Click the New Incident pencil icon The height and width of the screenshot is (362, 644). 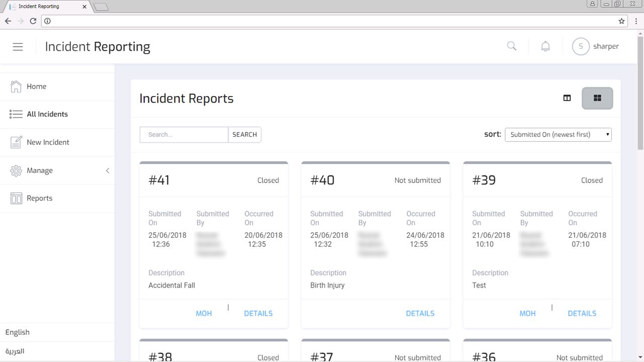click(16, 142)
